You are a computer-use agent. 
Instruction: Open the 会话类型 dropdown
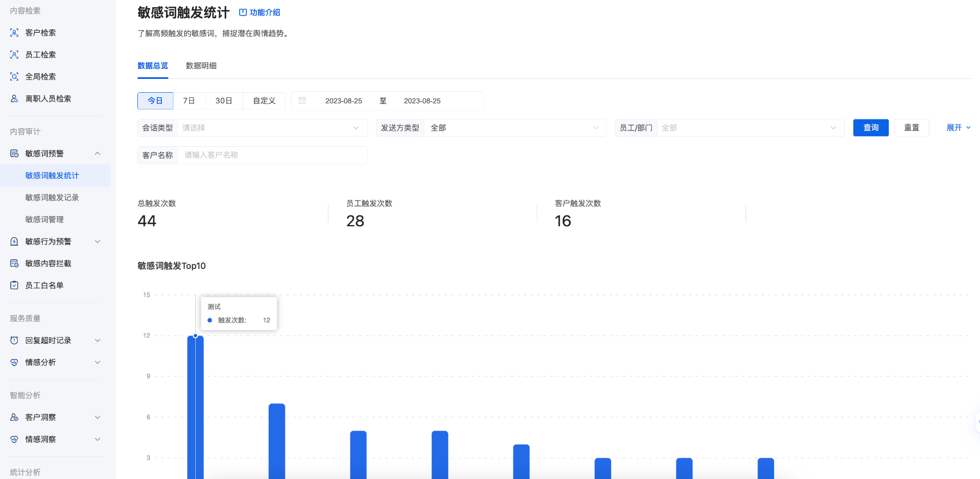(x=273, y=128)
